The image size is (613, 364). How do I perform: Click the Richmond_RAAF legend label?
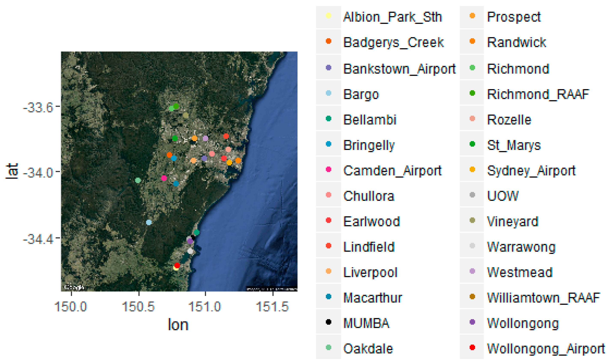click(x=538, y=94)
